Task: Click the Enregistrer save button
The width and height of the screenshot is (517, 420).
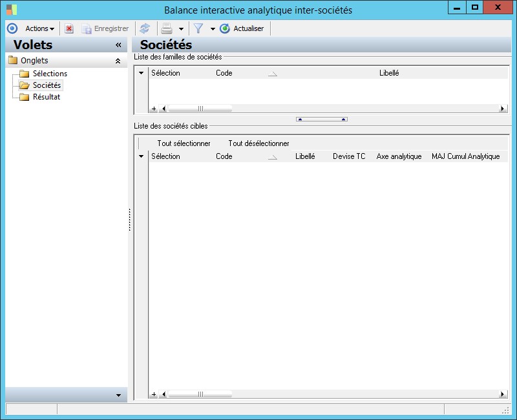Action: (x=105, y=28)
